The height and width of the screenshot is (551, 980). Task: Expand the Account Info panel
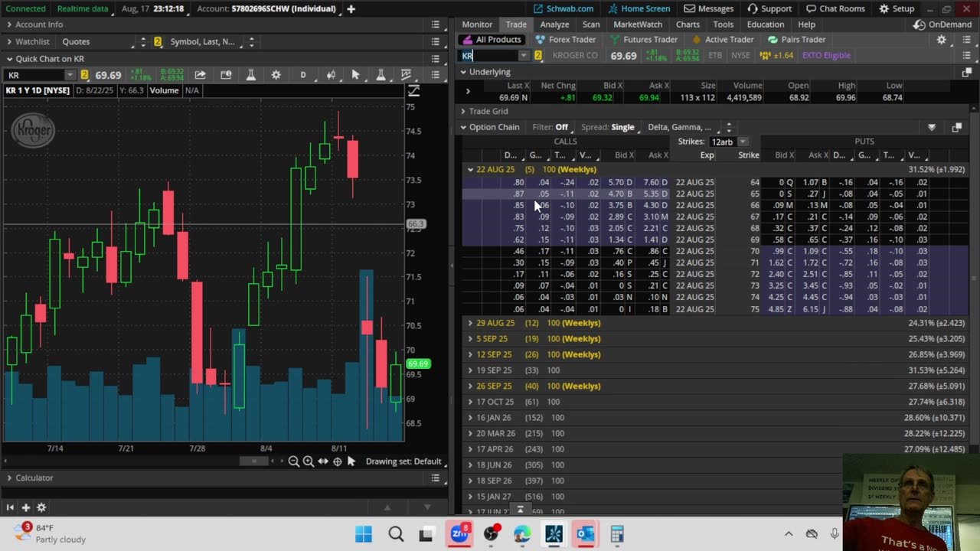[x=9, y=24]
